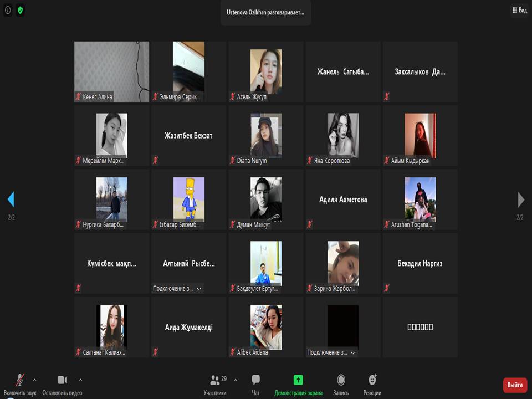Image resolution: width=532 pixels, height=399 pixels.
Task: Open the meeting info icon at top-left
Action: coord(8,10)
